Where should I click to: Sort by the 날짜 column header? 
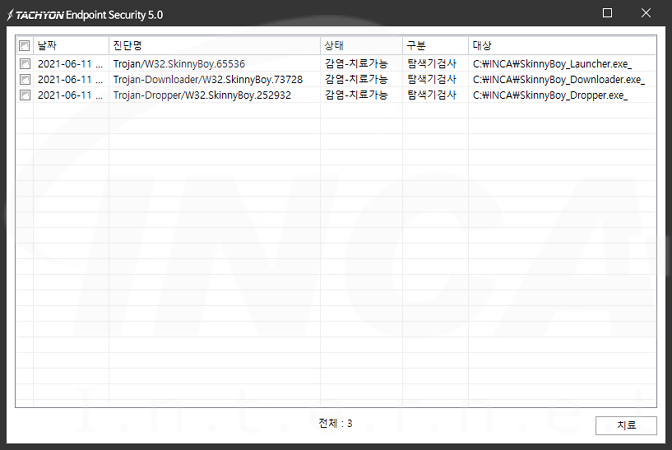tap(71, 45)
